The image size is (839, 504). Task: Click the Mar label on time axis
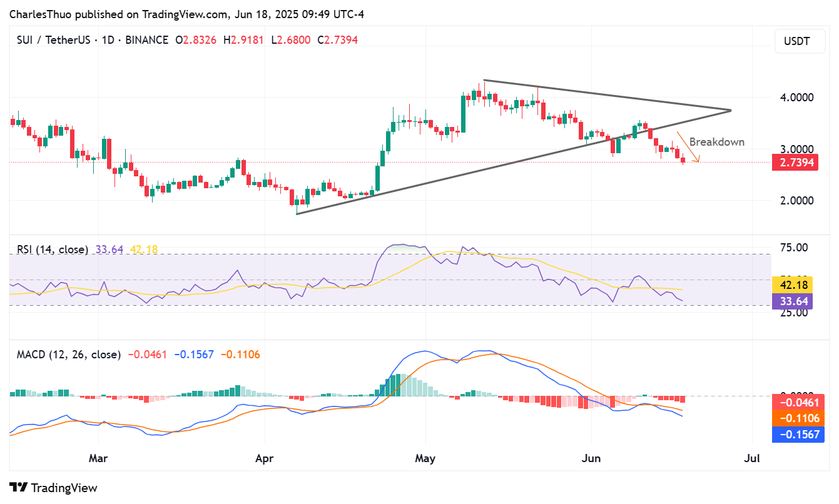tap(98, 458)
